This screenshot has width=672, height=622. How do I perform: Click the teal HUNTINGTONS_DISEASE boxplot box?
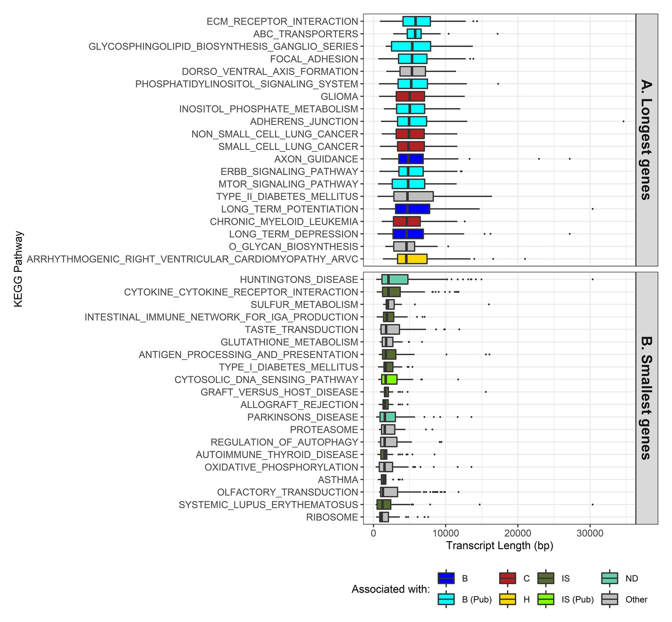395,280
